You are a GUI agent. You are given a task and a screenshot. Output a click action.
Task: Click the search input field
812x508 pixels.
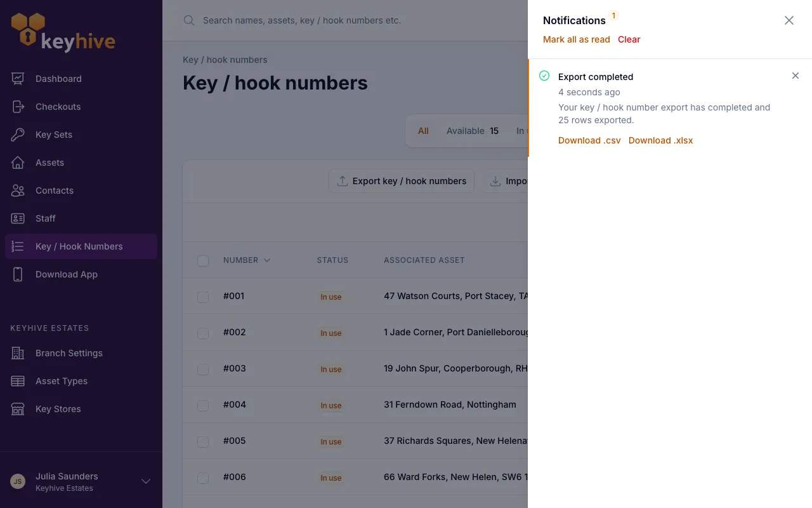[x=355, y=20]
